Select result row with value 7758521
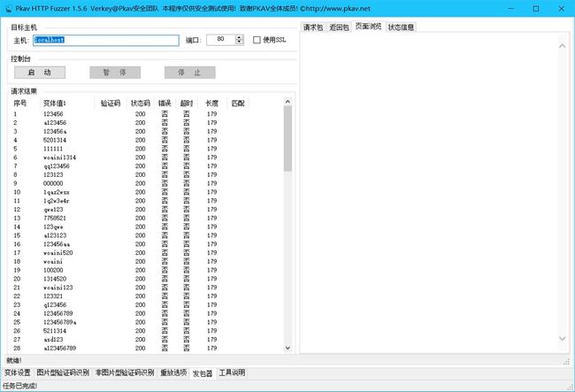 click(x=147, y=219)
